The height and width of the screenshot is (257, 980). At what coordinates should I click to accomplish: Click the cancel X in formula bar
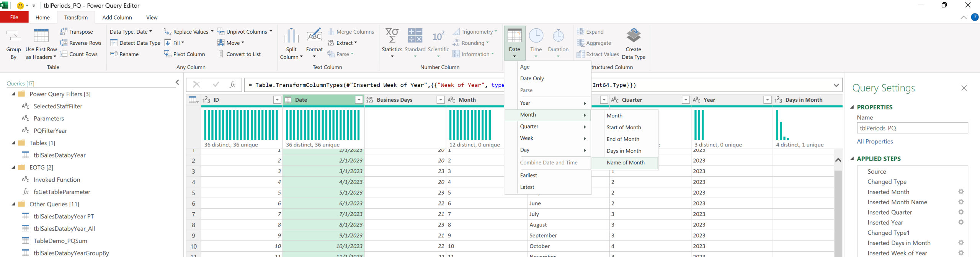pos(196,85)
